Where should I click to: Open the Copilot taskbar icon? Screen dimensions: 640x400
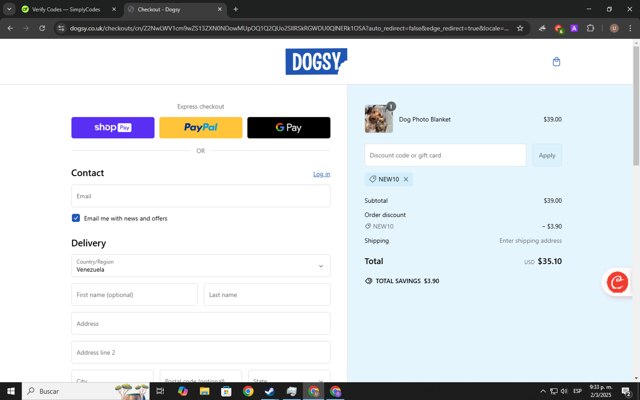(x=182, y=391)
